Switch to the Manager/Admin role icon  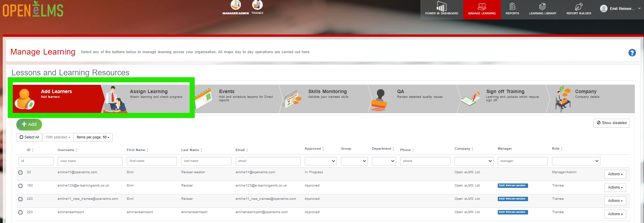coord(236,5)
